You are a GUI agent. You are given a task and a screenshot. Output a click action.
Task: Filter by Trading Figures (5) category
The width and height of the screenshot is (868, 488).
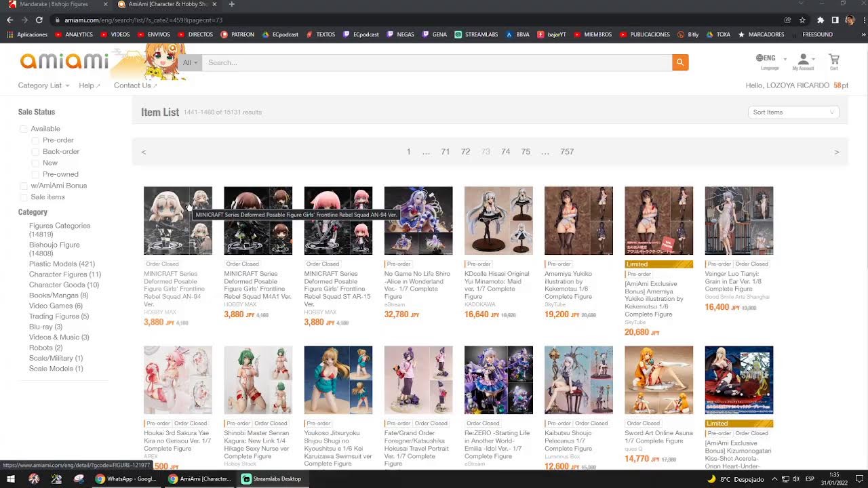[x=59, y=317]
